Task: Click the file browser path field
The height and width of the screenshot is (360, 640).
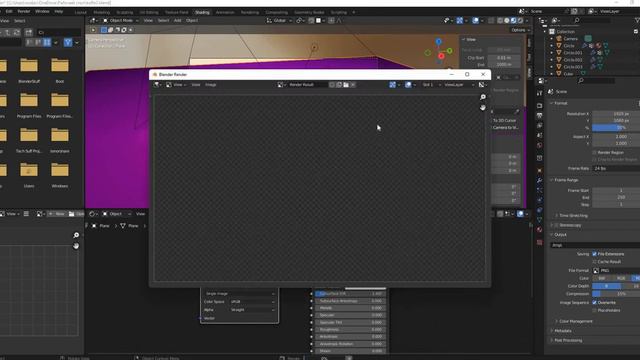Action: (59, 32)
